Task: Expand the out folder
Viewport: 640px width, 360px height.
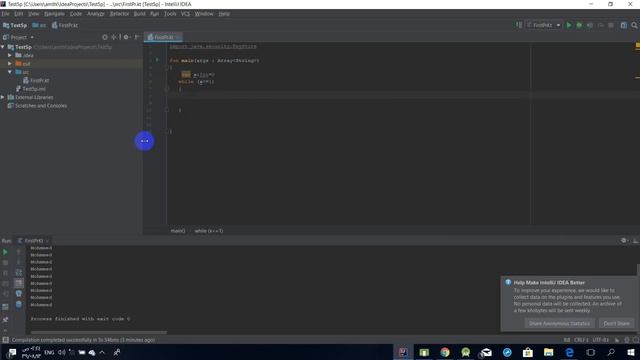Action: pyautogui.click(x=10, y=64)
